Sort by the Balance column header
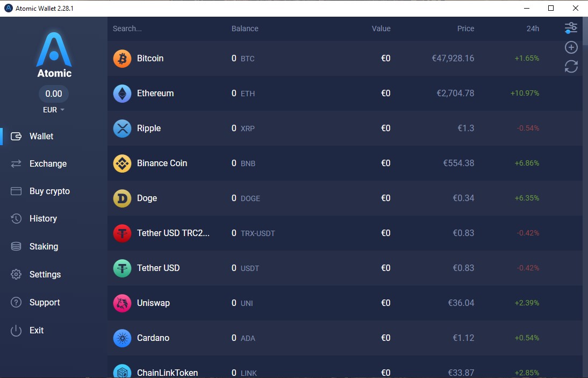Viewport: 588px width, 378px height. [x=245, y=28]
